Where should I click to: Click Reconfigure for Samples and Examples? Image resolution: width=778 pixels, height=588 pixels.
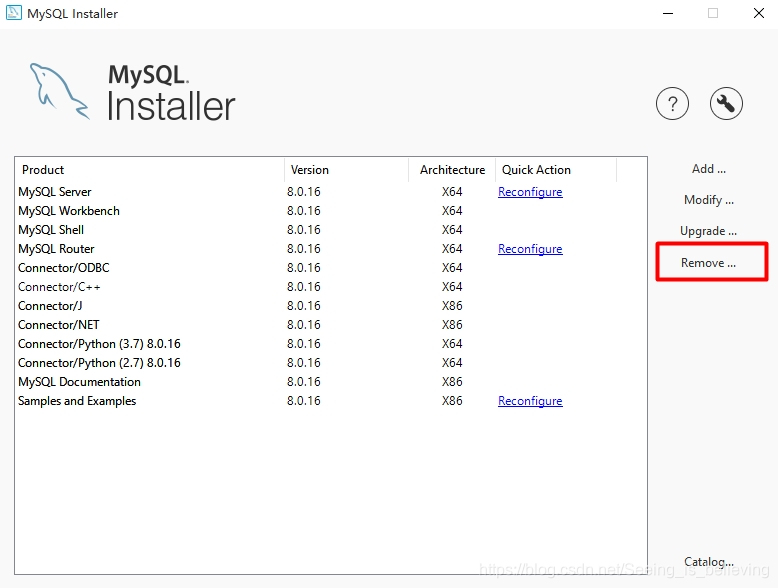tap(530, 401)
